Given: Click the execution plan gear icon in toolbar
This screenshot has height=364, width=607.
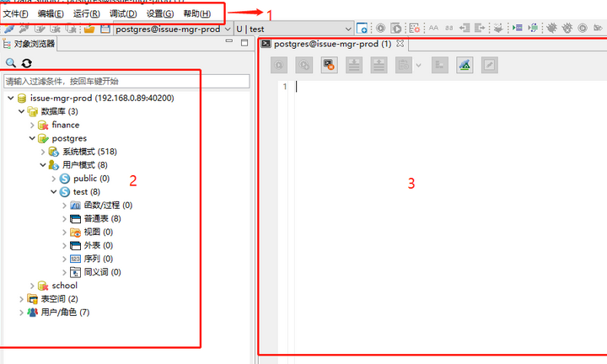Looking at the screenshot, I should point(414,28).
